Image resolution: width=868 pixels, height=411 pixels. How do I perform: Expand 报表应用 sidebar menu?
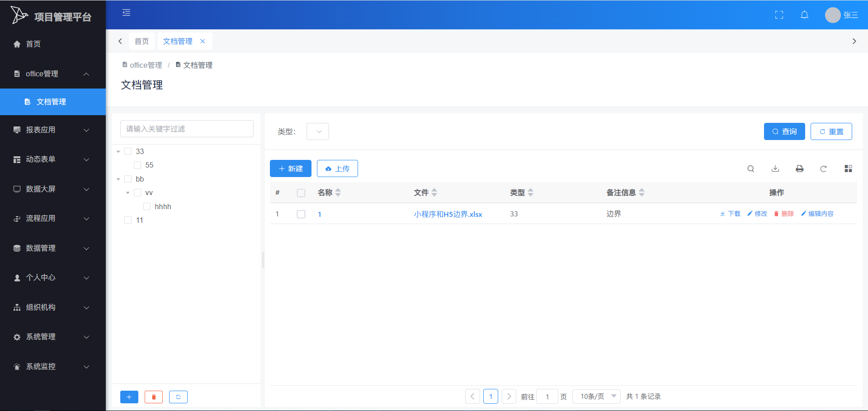(53, 130)
